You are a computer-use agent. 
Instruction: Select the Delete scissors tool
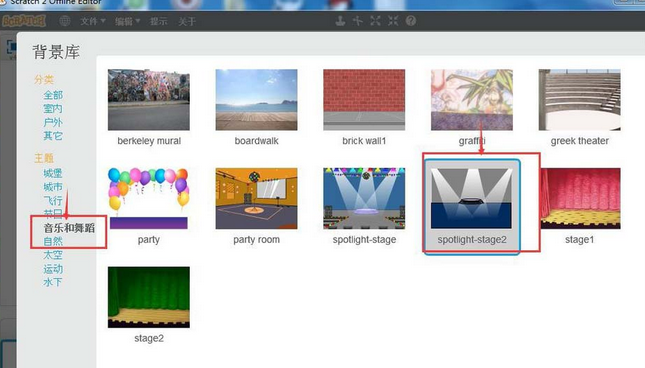coord(358,21)
